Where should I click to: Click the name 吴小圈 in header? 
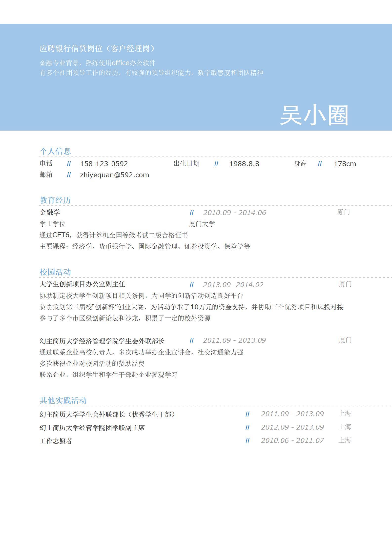coord(314,115)
